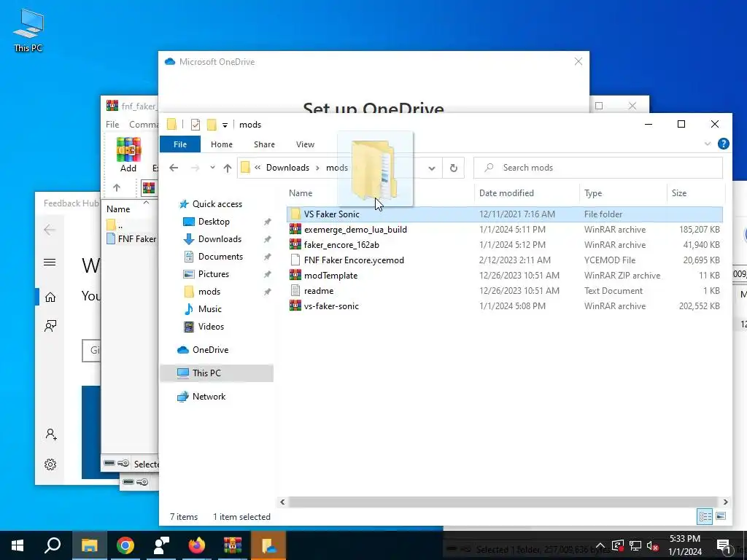Open the pinned mods folder in sidebar

[209, 292]
